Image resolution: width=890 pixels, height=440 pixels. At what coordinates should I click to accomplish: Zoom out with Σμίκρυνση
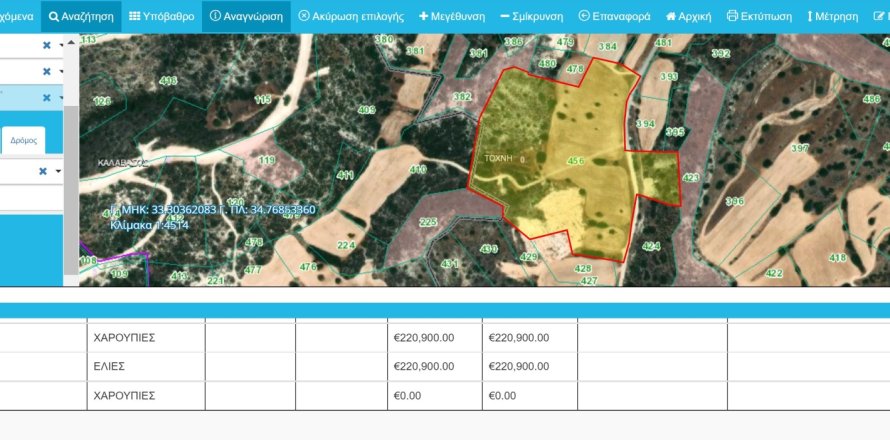tap(532, 16)
